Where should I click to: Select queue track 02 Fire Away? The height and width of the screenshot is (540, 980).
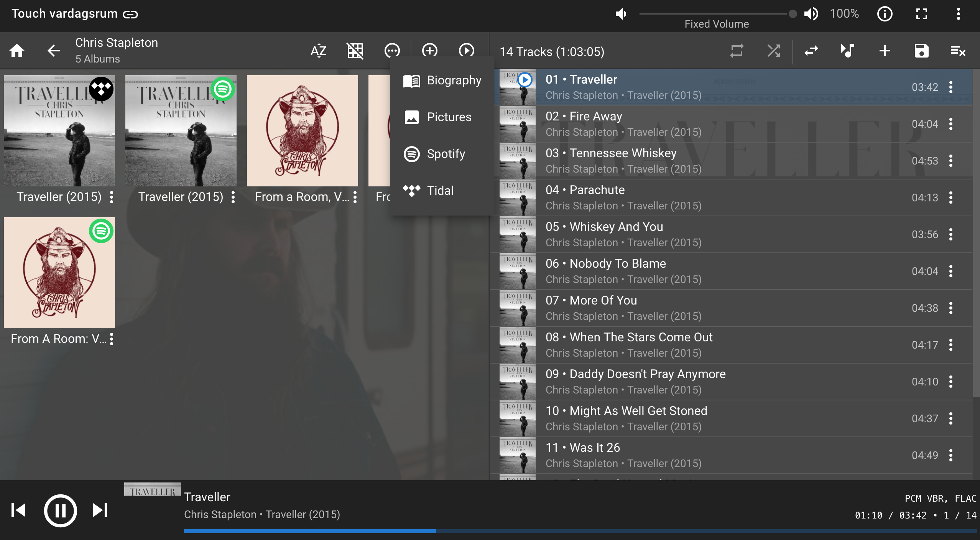click(x=732, y=124)
